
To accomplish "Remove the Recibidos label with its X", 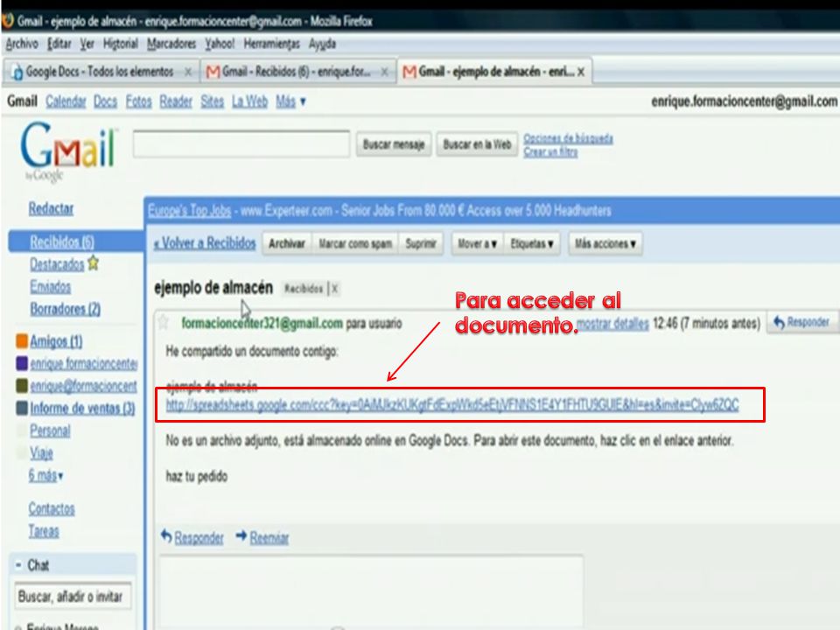I will (x=334, y=289).
